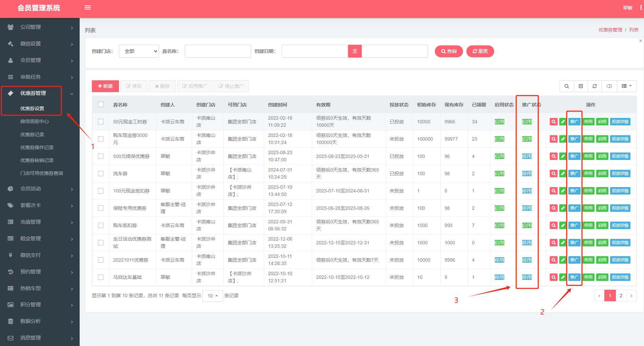Click the columns list view icon
The width and height of the screenshot is (644, 346).
click(x=626, y=86)
